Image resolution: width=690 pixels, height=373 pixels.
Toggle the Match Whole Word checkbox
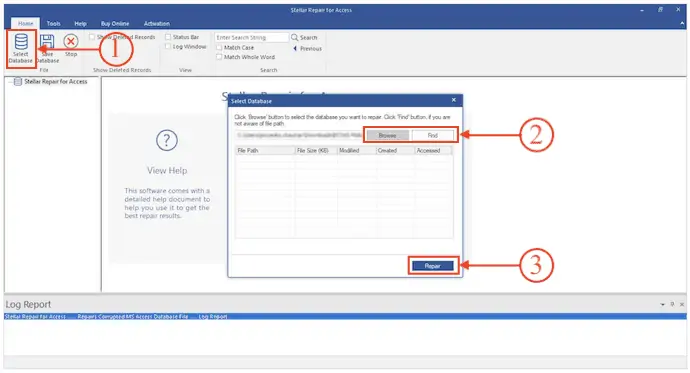pos(219,57)
